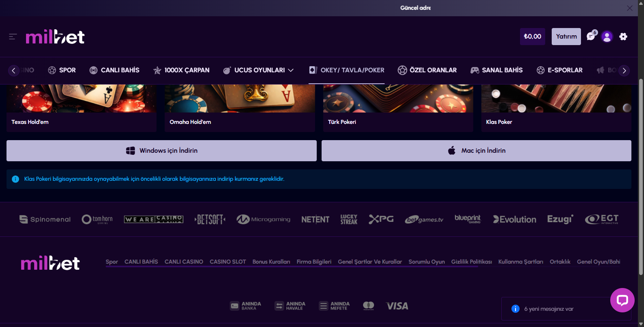Click the Windows için İndirin download button

point(161,151)
